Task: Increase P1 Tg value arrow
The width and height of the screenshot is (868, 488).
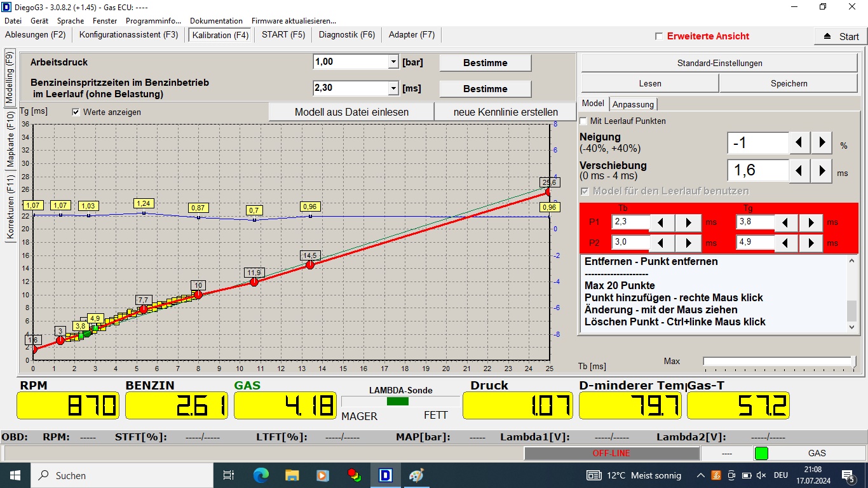Action: 811,222
